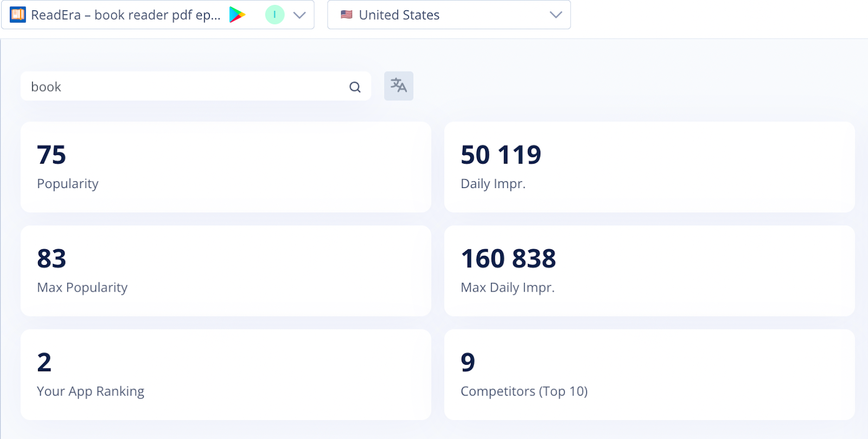This screenshot has height=439, width=868.
Task: Toggle the keyword translation button
Action: pyautogui.click(x=399, y=86)
